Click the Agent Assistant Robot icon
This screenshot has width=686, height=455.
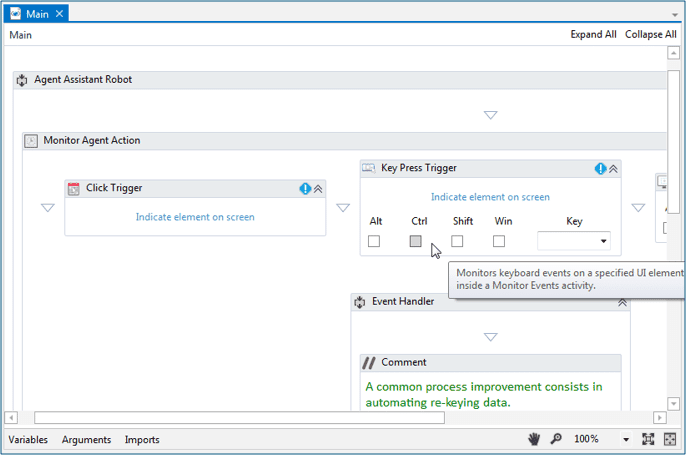coord(22,80)
